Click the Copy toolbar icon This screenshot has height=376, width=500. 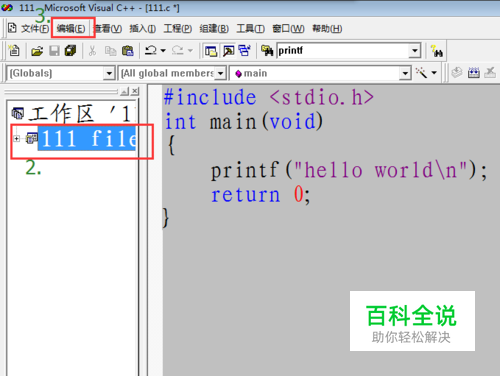110,51
